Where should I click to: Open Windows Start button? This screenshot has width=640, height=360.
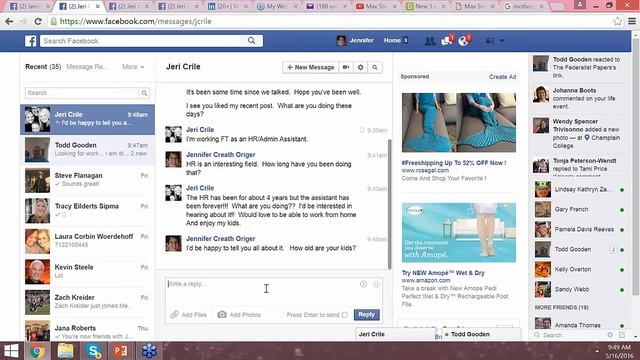point(11,351)
